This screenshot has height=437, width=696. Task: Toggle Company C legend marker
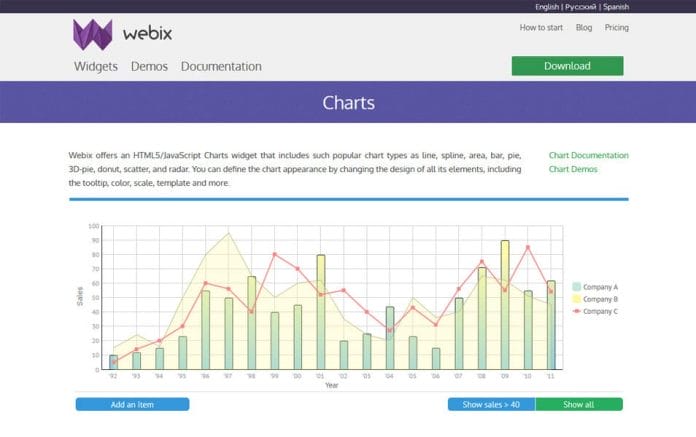tap(577, 311)
